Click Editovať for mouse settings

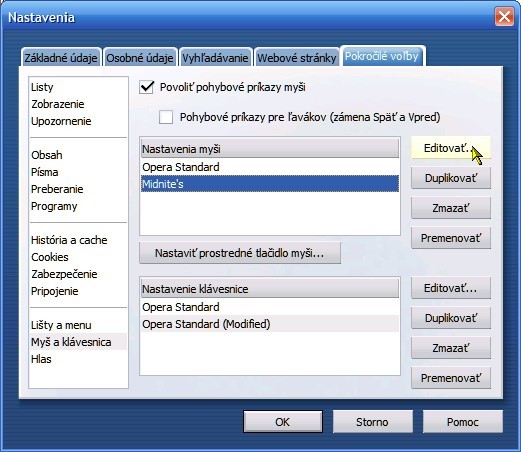point(451,148)
